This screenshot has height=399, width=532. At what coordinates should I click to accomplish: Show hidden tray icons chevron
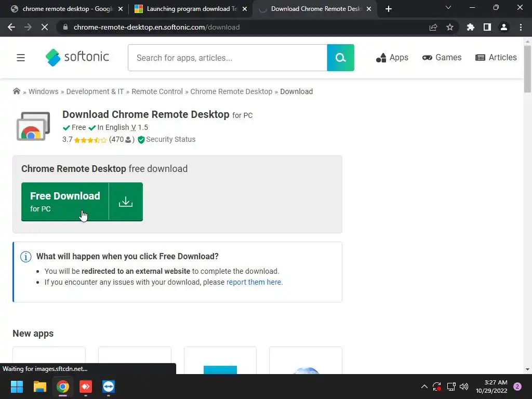tap(424, 387)
